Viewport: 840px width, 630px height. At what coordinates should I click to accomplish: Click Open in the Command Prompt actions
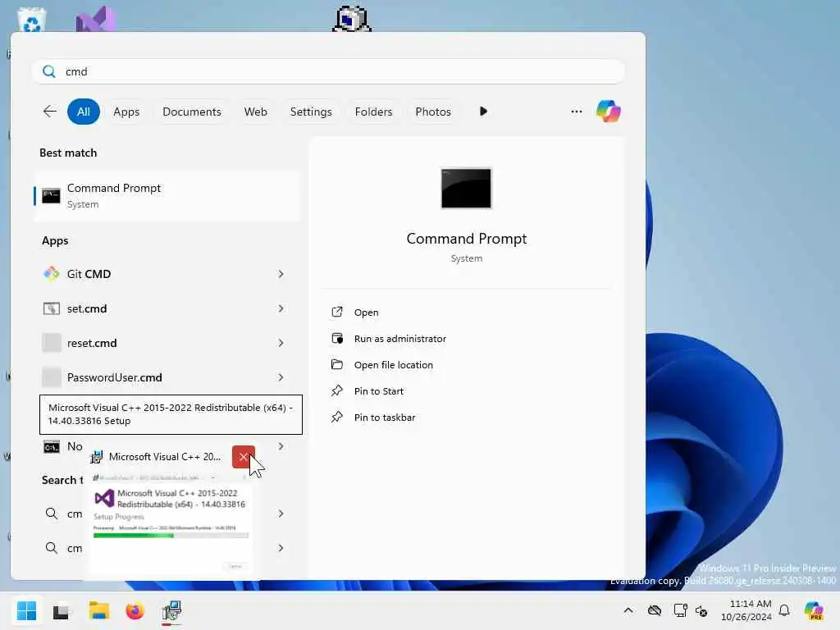[x=367, y=313]
